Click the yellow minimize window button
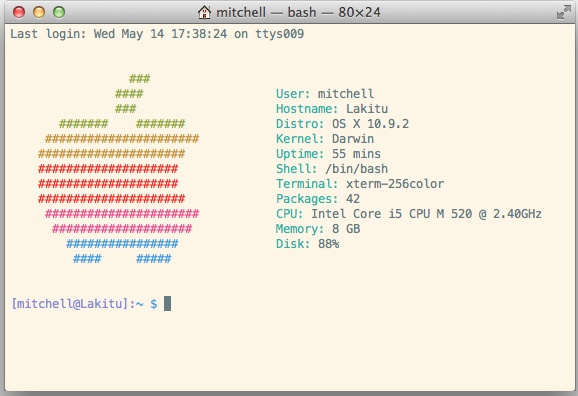 pos(39,12)
